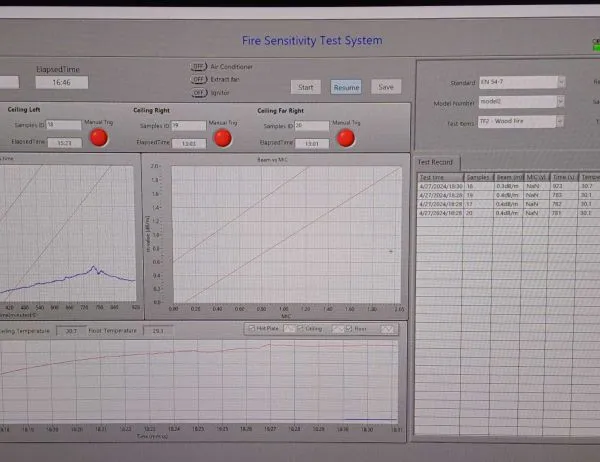Select the record row for sample 20

point(509,213)
